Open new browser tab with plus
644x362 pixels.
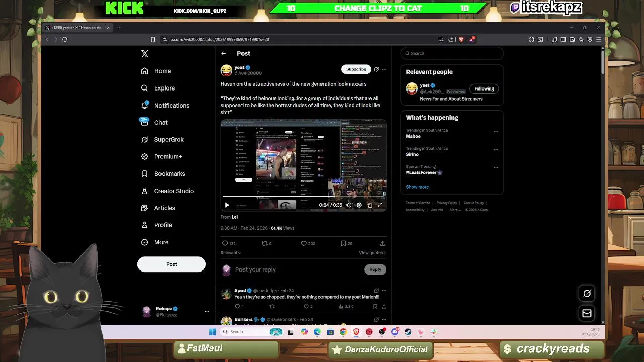pos(119,28)
